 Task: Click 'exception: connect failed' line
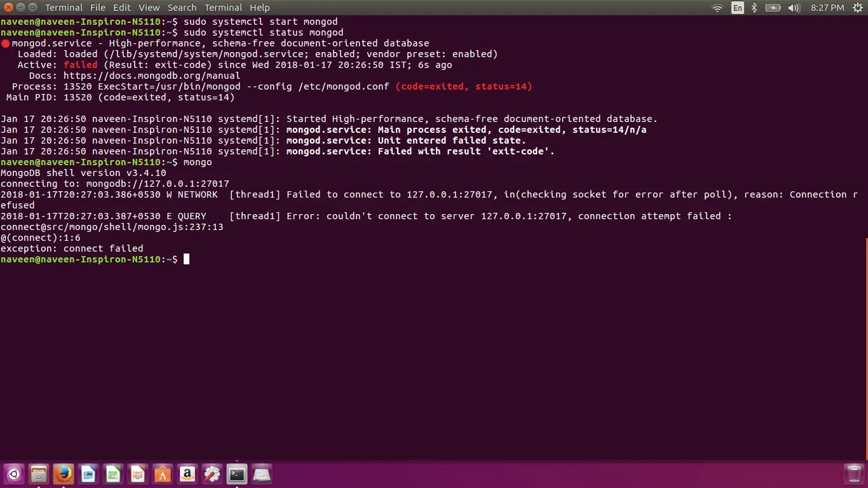[x=72, y=248]
